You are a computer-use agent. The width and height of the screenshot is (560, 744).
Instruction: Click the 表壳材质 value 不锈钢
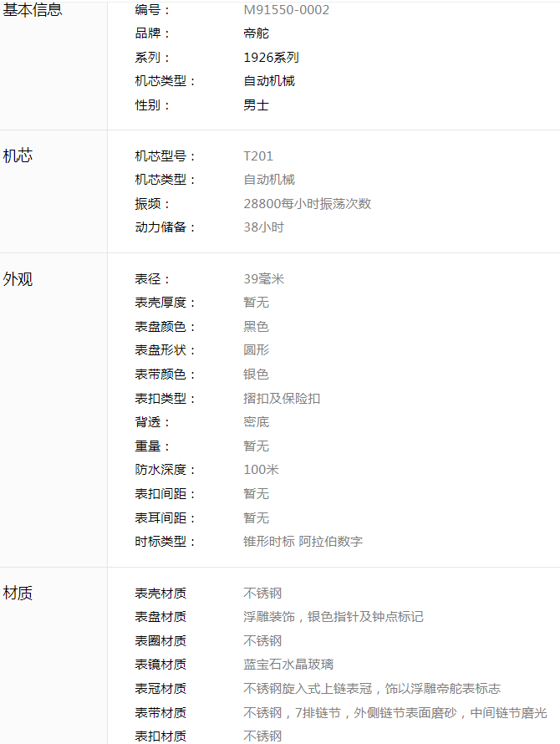[262, 594]
